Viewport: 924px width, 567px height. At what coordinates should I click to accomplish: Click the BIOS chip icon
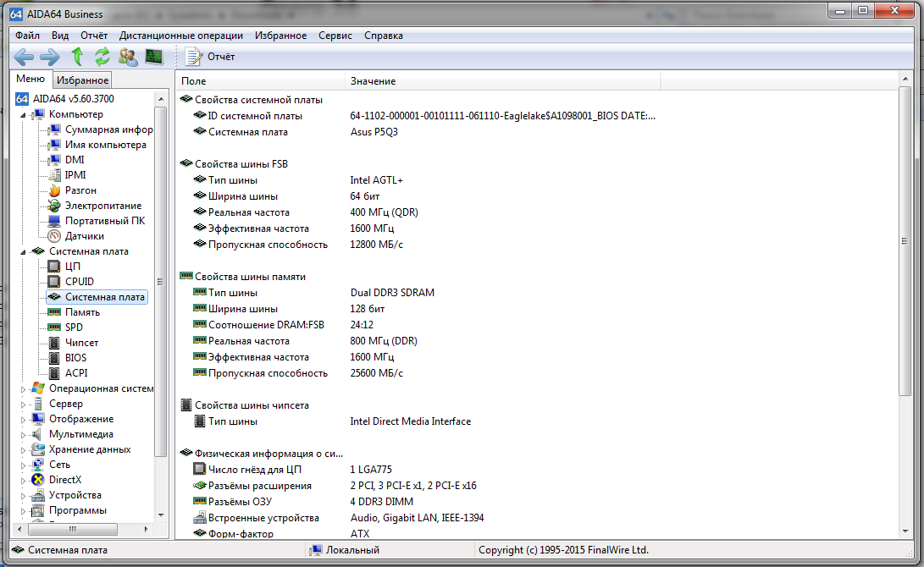click(54, 358)
